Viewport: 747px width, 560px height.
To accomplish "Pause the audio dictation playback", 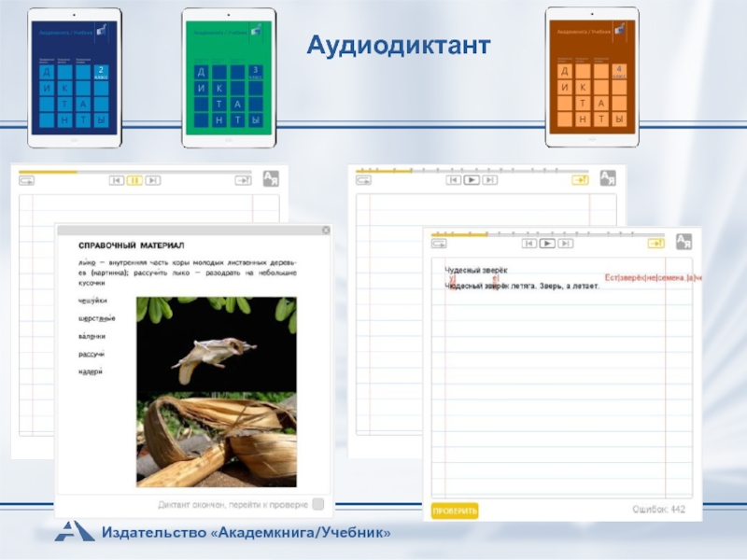I will pyautogui.click(x=134, y=180).
